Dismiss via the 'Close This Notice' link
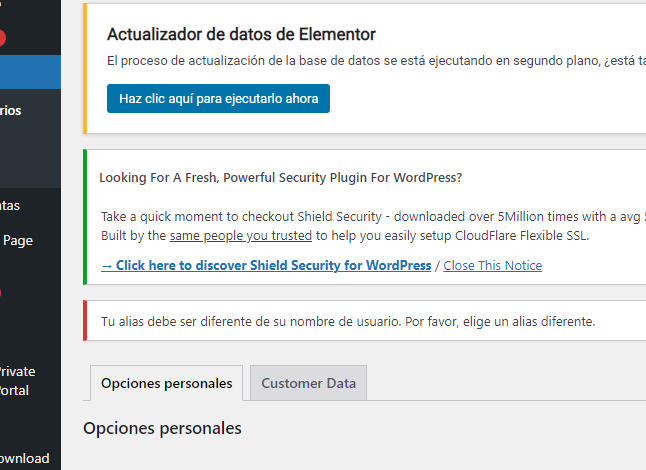This screenshot has height=470, width=646. (x=492, y=265)
